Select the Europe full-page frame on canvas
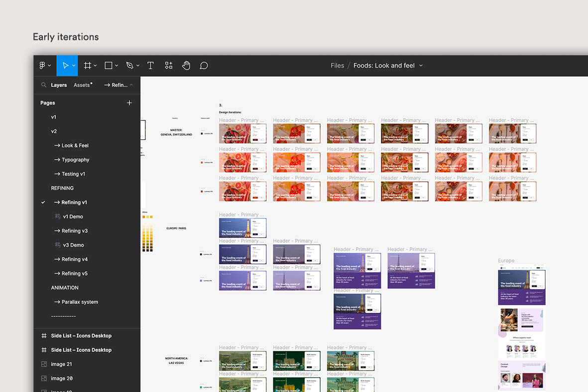 click(x=522, y=328)
